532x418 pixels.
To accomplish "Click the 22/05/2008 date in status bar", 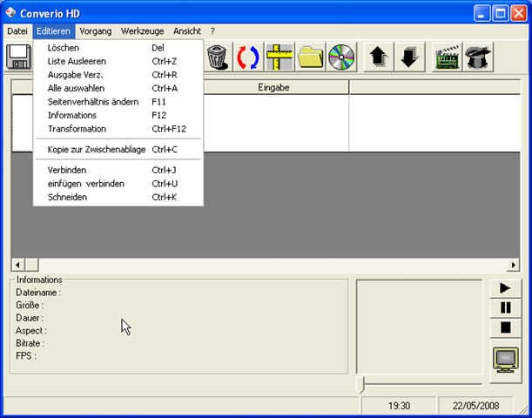I will (475, 406).
